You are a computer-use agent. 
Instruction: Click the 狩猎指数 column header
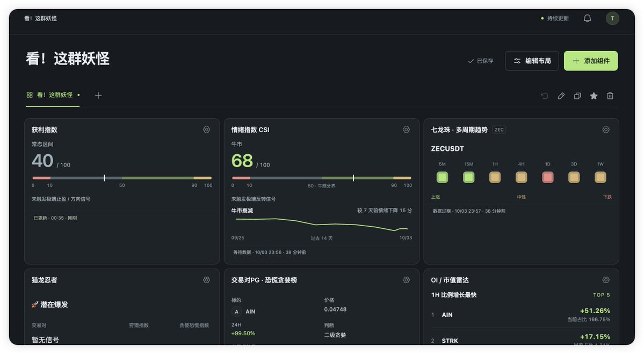[139, 325]
